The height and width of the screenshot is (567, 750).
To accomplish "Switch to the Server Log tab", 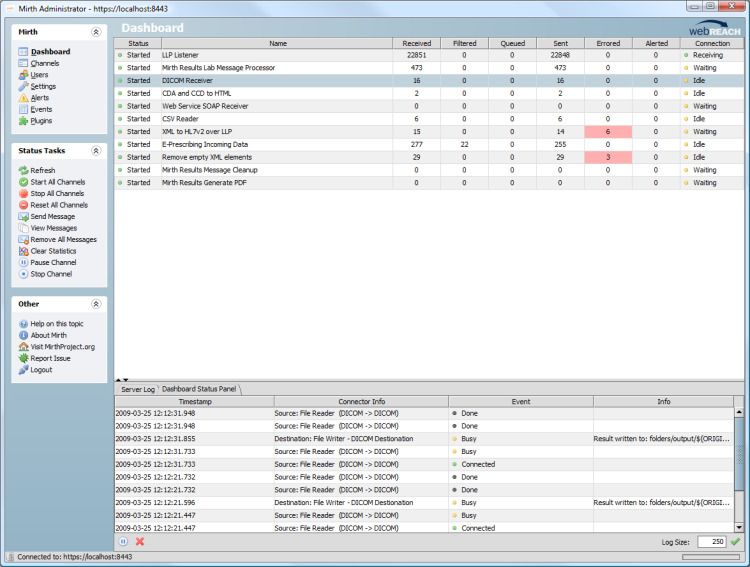I will point(138,388).
